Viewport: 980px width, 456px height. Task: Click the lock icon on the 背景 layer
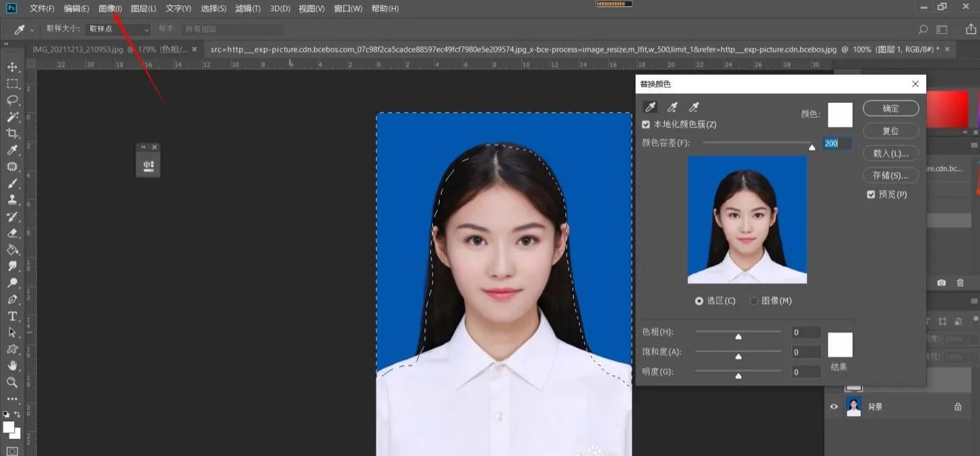click(x=957, y=406)
